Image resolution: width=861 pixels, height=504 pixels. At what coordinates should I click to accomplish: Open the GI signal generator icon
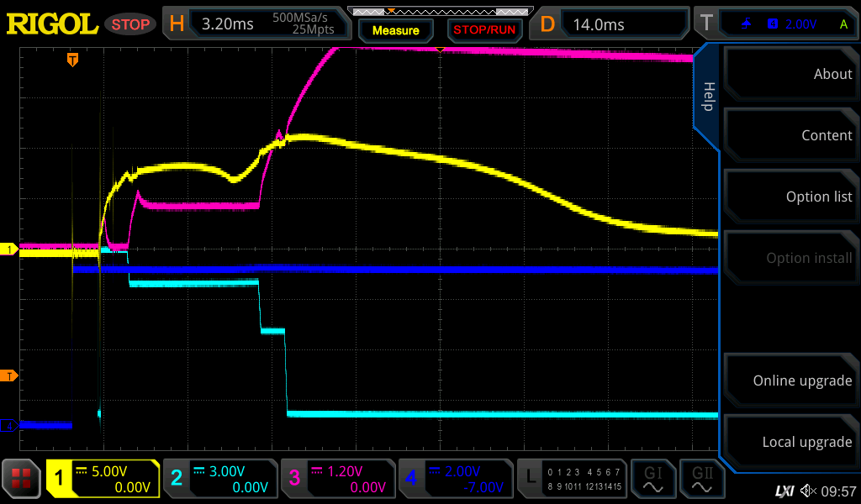coord(652,479)
